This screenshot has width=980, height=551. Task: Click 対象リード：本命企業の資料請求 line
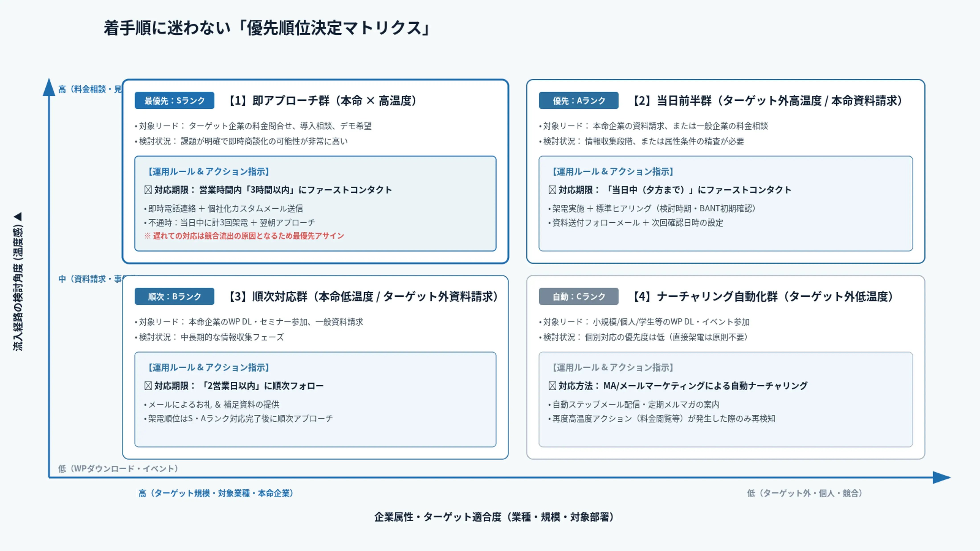click(653, 126)
